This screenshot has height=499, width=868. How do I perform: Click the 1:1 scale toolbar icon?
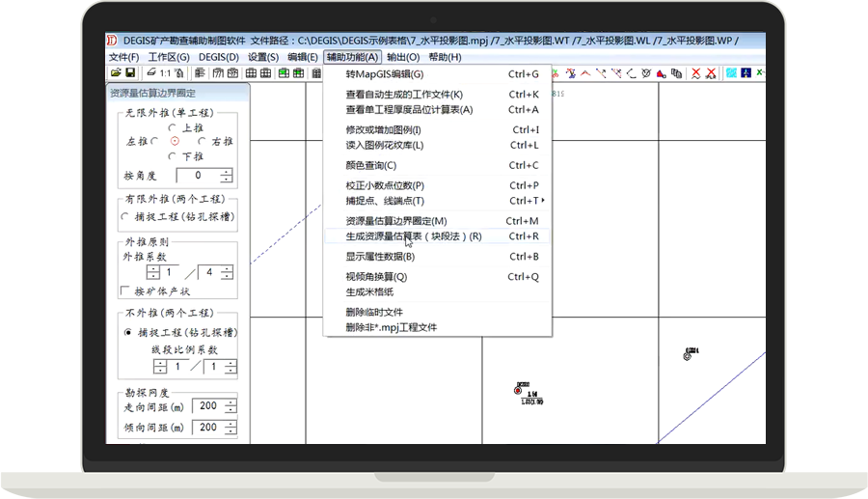pyautogui.click(x=165, y=73)
